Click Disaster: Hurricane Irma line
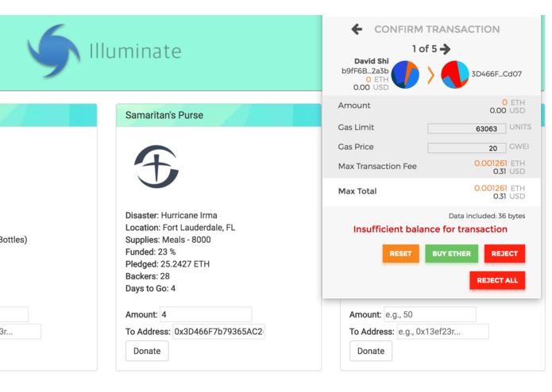 171,215
